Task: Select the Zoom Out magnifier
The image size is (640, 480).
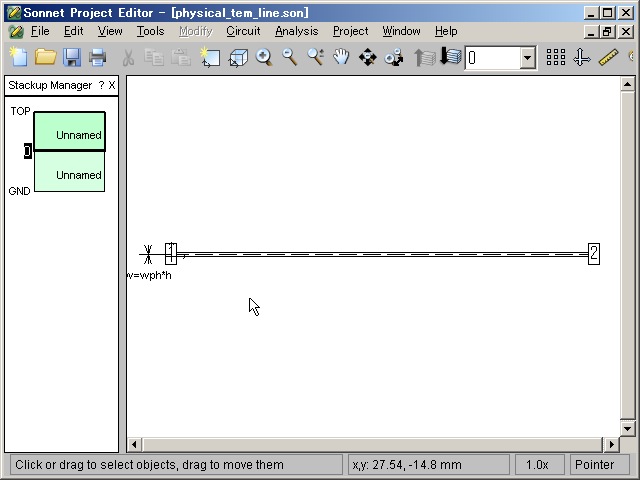Action: (x=290, y=57)
